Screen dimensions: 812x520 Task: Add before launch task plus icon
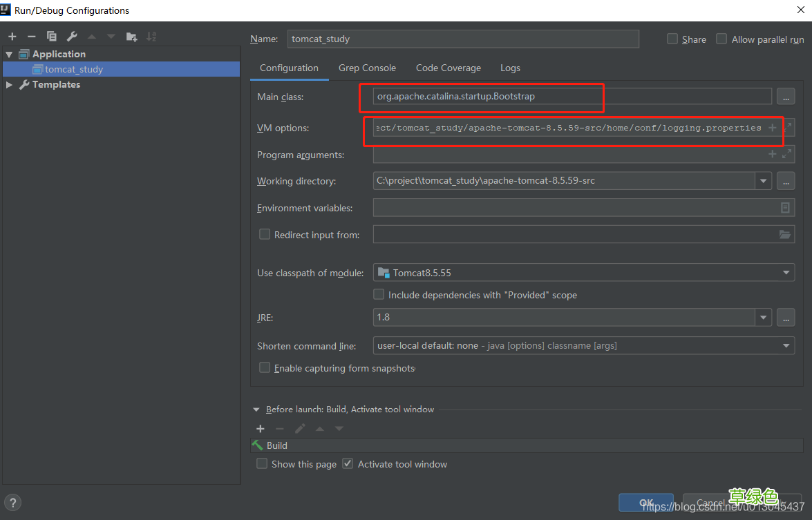(x=261, y=428)
